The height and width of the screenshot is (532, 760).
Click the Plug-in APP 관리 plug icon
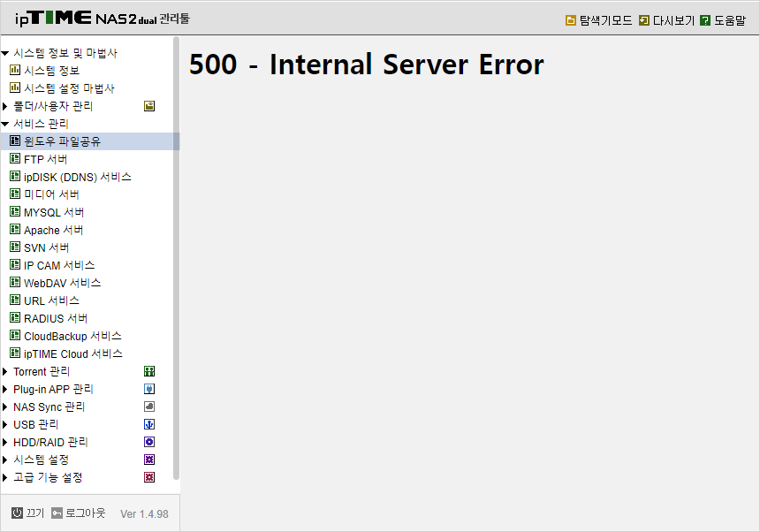[149, 389]
